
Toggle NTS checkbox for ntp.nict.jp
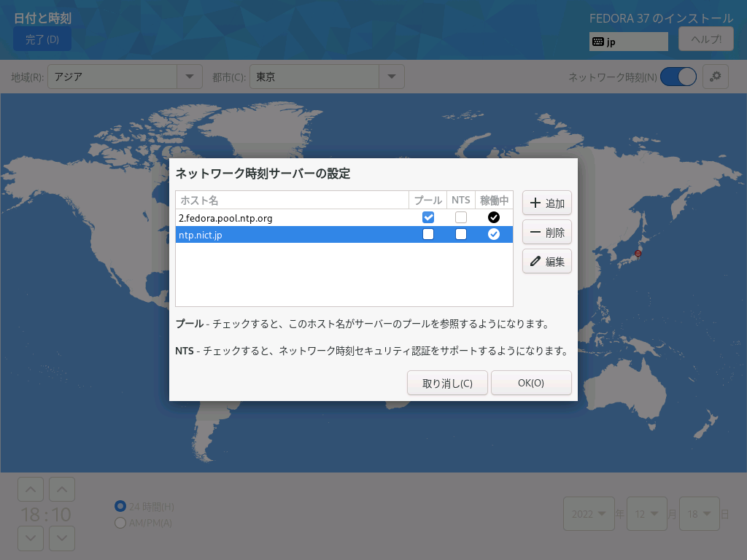pyautogui.click(x=461, y=234)
